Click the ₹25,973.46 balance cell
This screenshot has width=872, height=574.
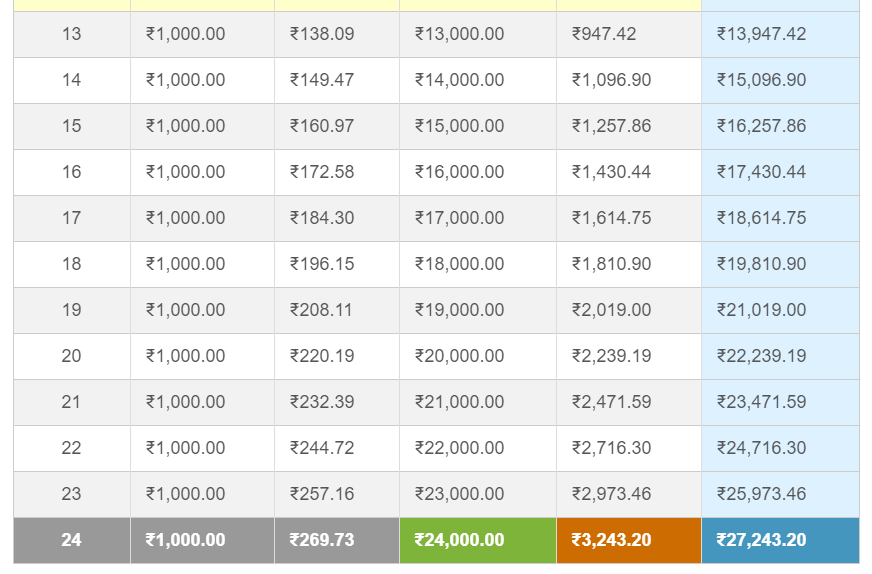780,494
